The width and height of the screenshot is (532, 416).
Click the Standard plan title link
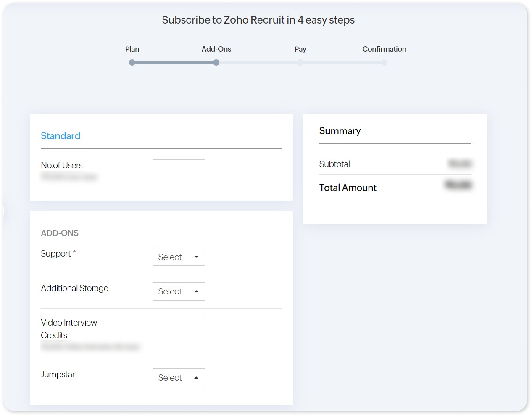[61, 136]
